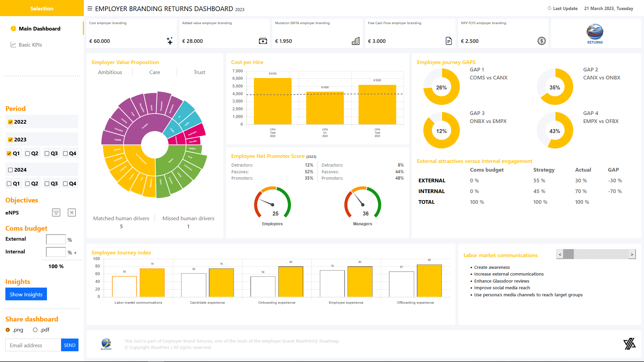Click the eNPS objective filter list icon
This screenshot has width=644, height=362.
click(x=56, y=213)
